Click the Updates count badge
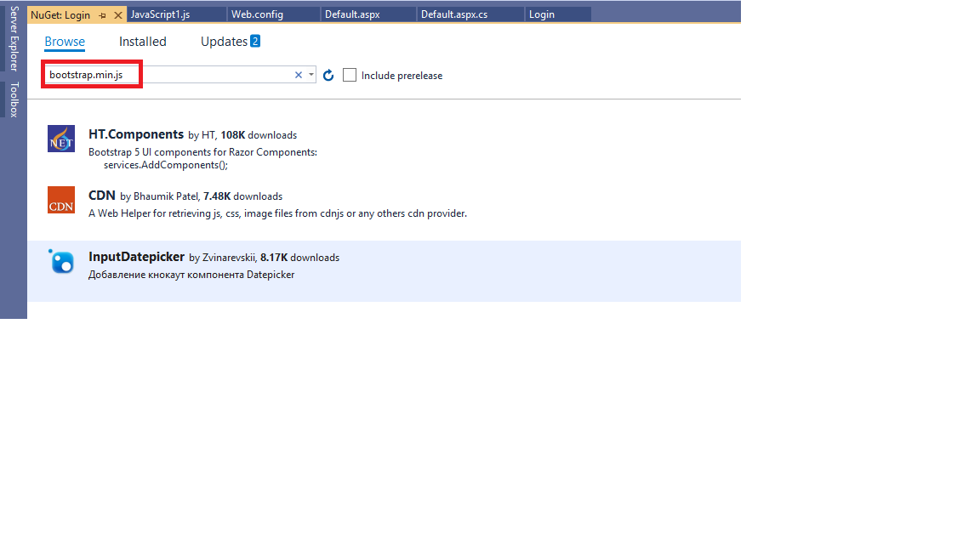The height and width of the screenshot is (551, 980). click(x=255, y=41)
